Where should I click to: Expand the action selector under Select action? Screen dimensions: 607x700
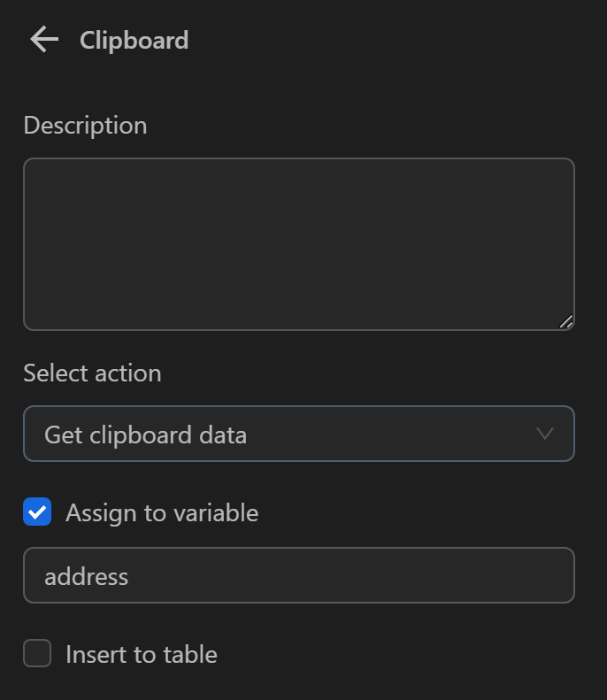[298, 434]
